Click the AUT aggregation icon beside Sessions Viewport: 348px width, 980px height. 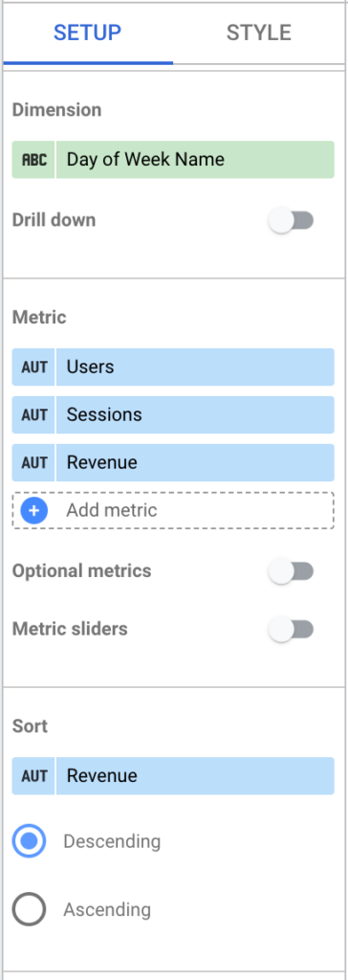33,415
